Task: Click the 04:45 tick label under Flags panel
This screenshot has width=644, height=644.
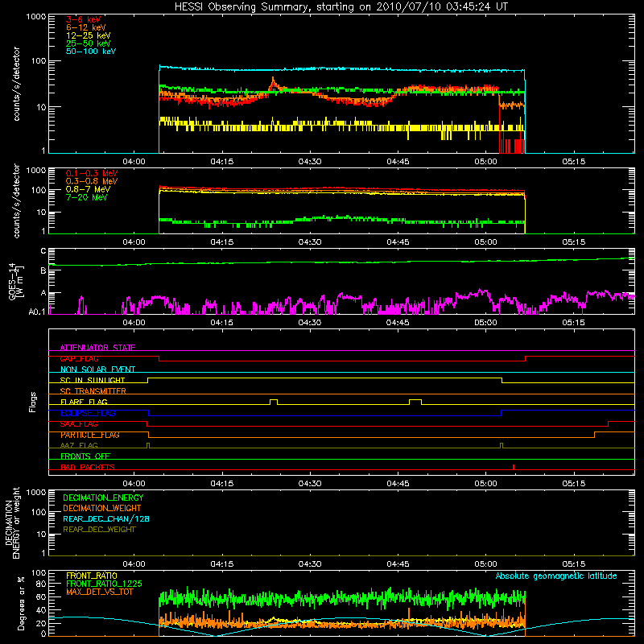Action: click(398, 484)
